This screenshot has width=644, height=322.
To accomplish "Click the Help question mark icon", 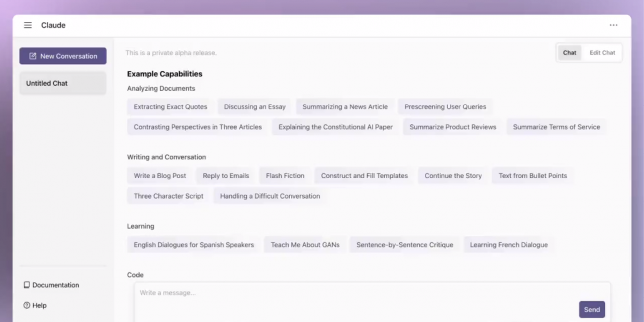I will [27, 305].
